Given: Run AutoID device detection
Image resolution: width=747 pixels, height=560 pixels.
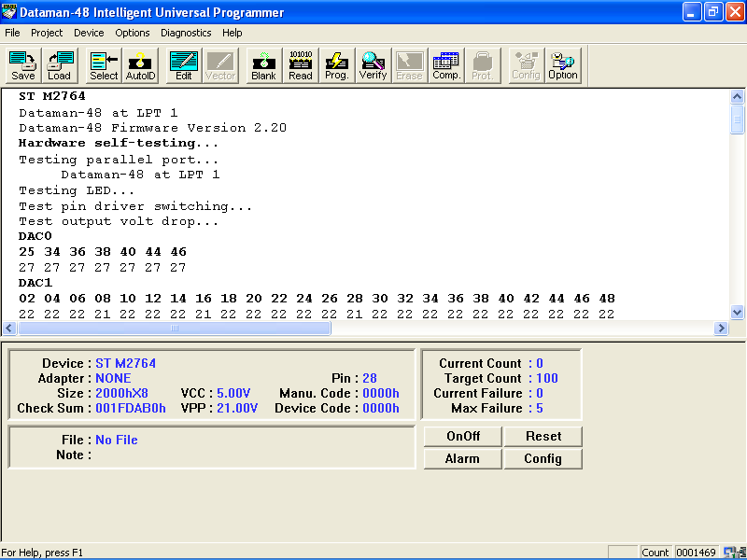Looking at the screenshot, I should pyautogui.click(x=141, y=65).
